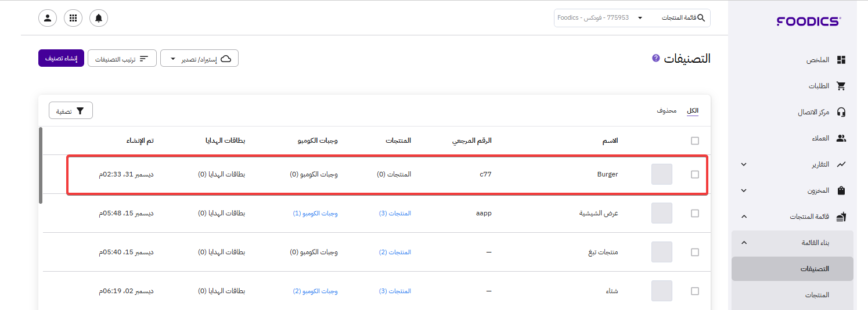Check the Burger row checkbox

[x=695, y=174]
